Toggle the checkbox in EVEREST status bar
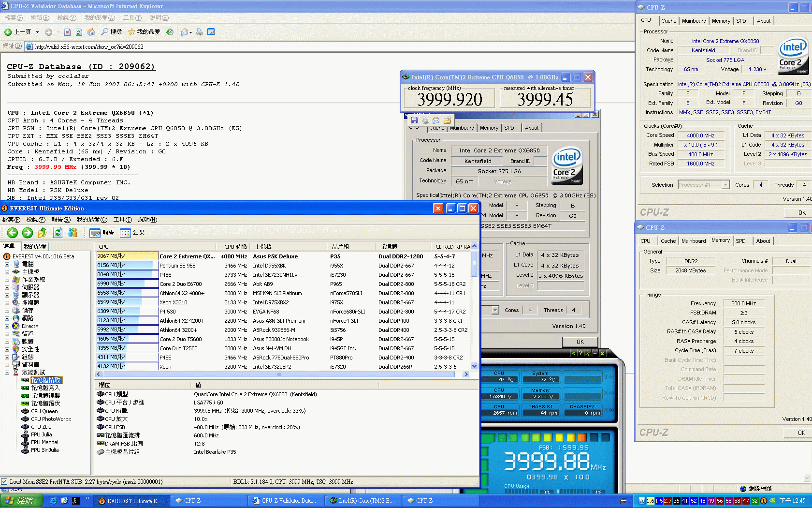 tap(4, 482)
